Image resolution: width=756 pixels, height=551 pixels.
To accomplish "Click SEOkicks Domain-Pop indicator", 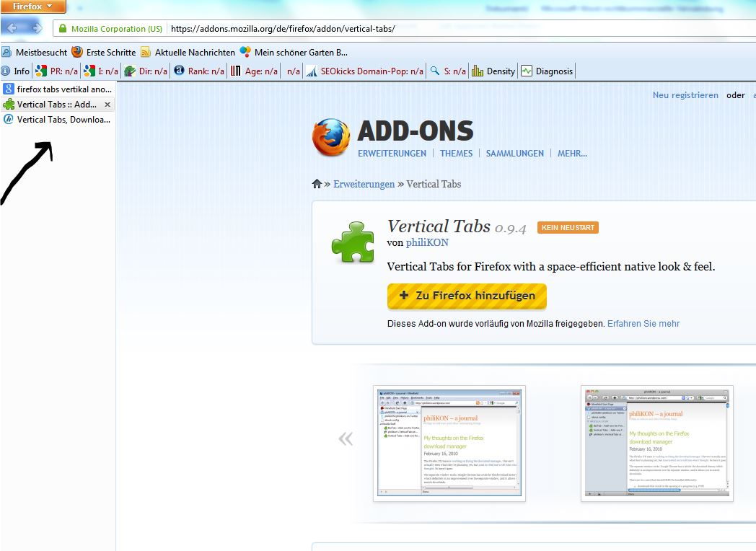I will [364, 71].
